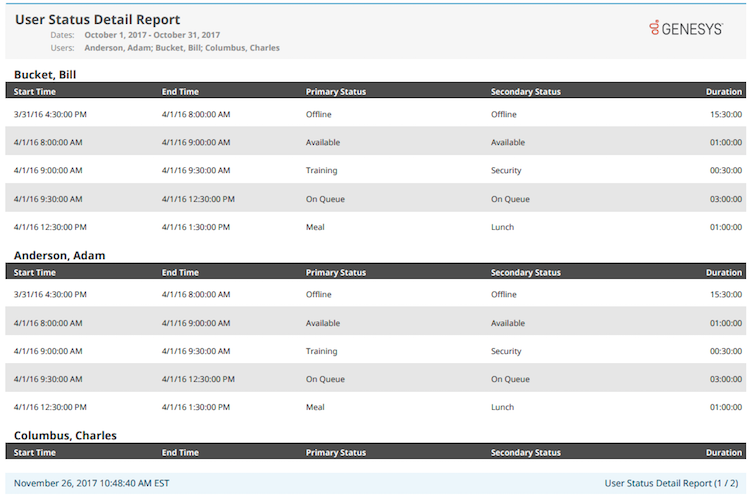
Task: Click Bucket, Bill start time 3/31/16 4:30:00 PM
Action: click(x=50, y=114)
